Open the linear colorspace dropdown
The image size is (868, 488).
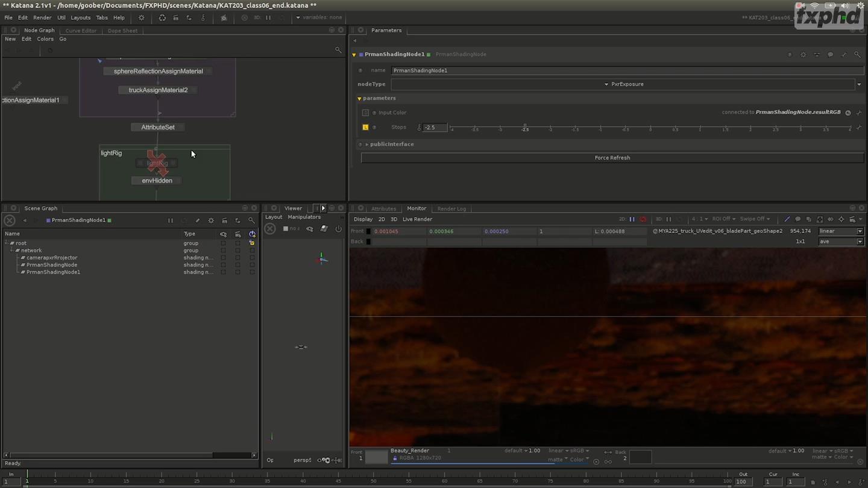(x=841, y=231)
